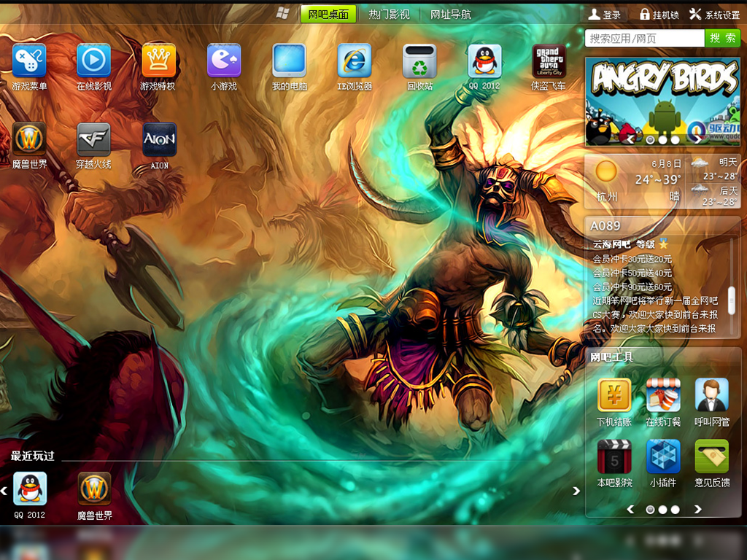The height and width of the screenshot is (560, 747).
Task: Show the previous Angry Birds banner slide
Action: coord(631,139)
